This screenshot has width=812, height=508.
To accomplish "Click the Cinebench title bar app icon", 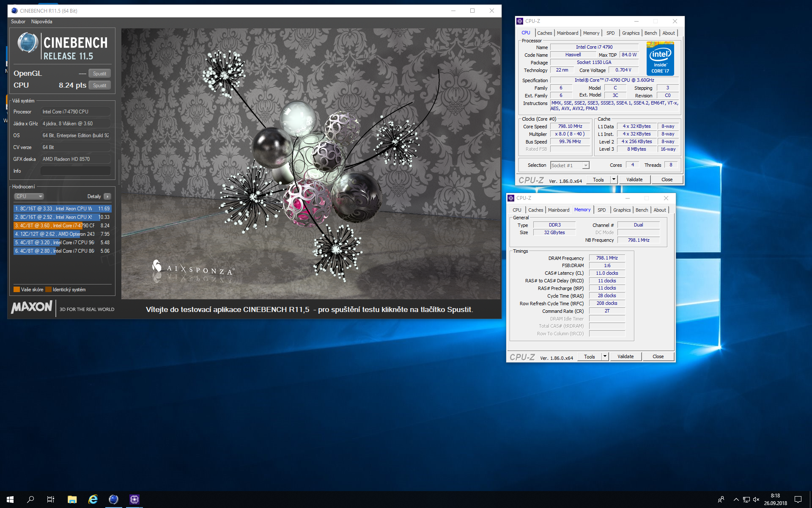I will [14, 11].
